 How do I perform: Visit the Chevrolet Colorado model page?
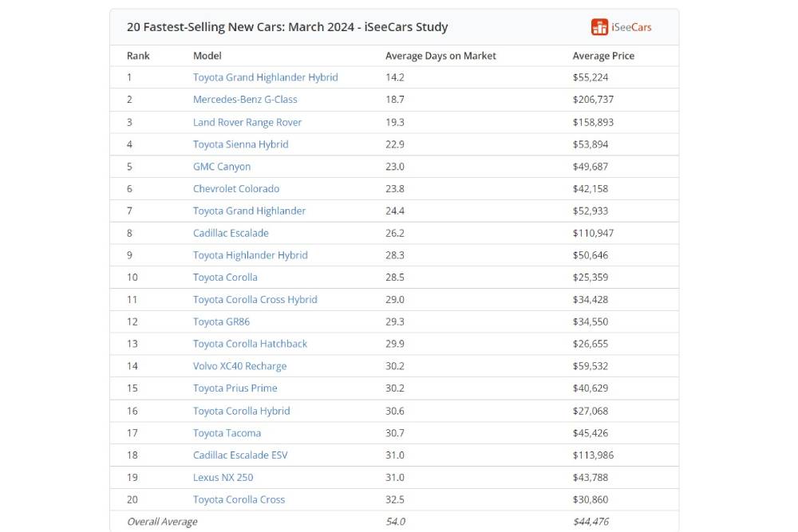(236, 189)
